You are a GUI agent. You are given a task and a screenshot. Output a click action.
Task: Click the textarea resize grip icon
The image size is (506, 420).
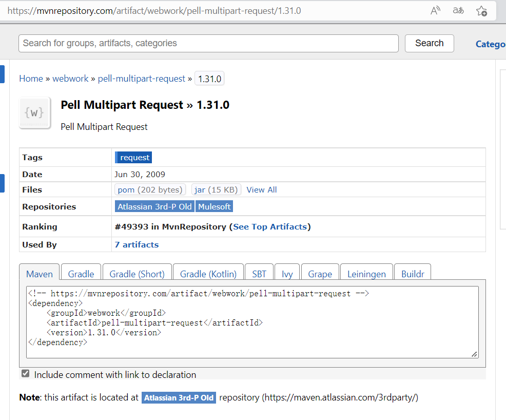[x=474, y=354]
